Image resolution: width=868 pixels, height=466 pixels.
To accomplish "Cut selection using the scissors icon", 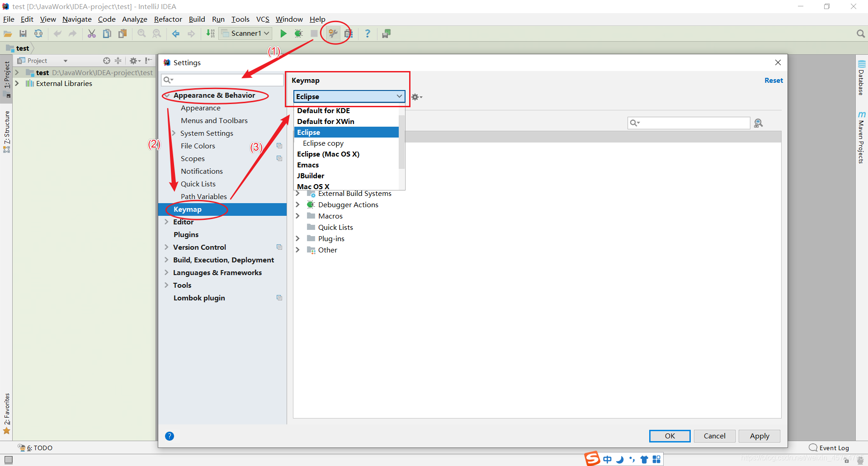I will tap(92, 33).
